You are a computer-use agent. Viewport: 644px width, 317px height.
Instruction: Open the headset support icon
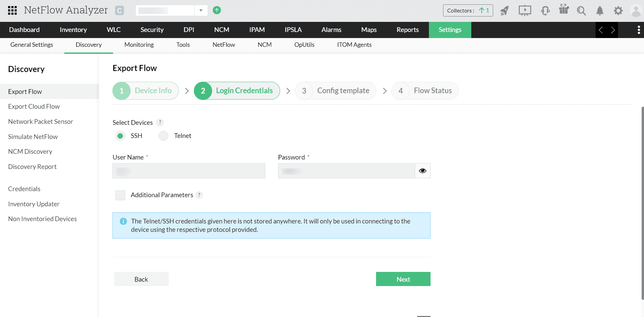click(545, 11)
